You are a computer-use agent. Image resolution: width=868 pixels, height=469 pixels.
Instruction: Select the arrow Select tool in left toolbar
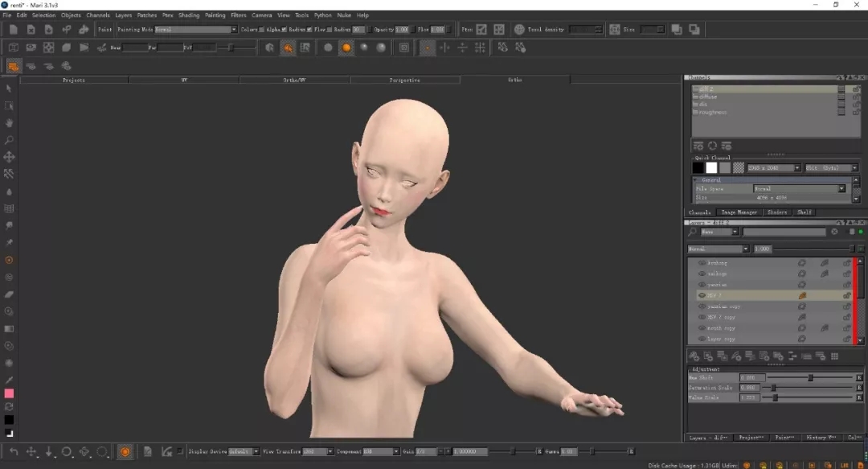click(x=9, y=88)
